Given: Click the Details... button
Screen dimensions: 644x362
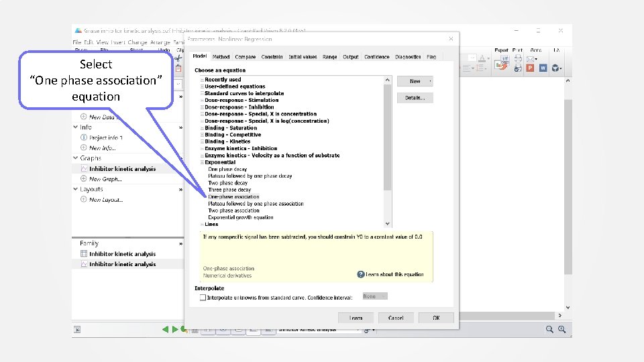Looking at the screenshot, I should point(415,98).
